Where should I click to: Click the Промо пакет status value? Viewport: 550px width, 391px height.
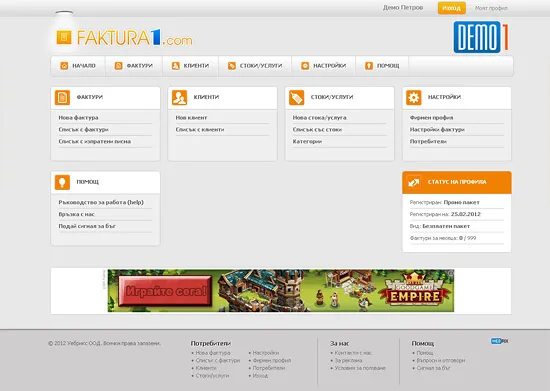(x=462, y=202)
